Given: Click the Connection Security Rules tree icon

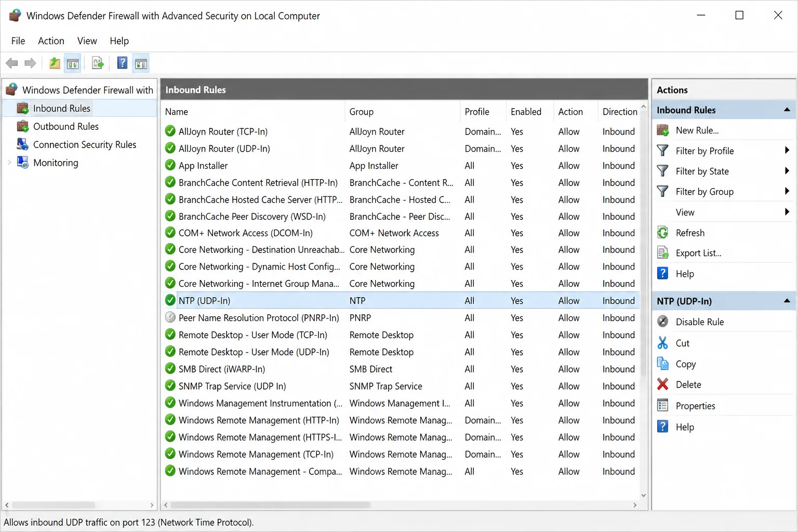Looking at the screenshot, I should click(x=23, y=144).
